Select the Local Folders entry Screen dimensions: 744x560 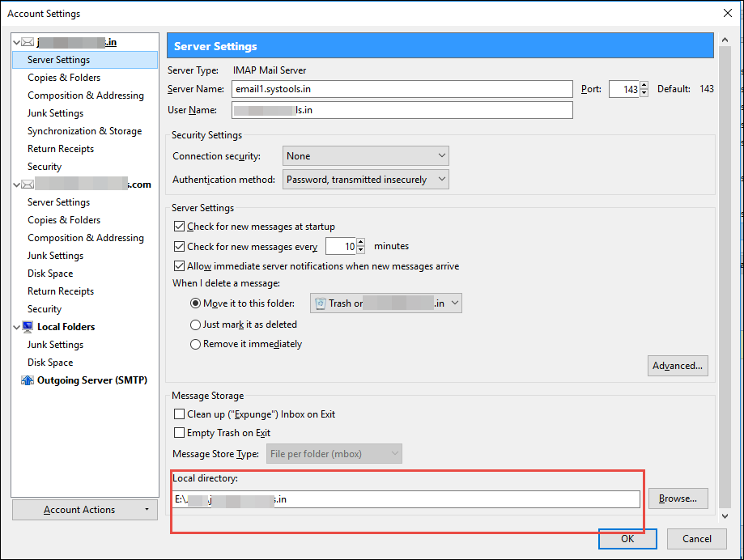(66, 327)
